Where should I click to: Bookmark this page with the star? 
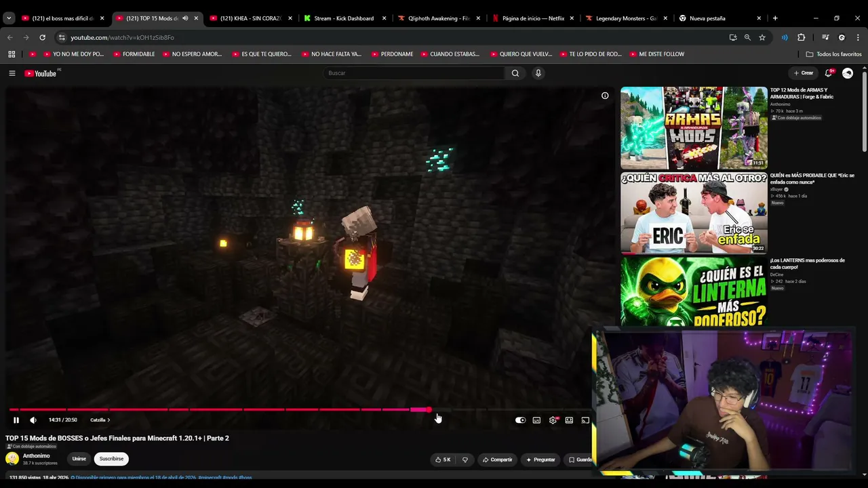762,38
